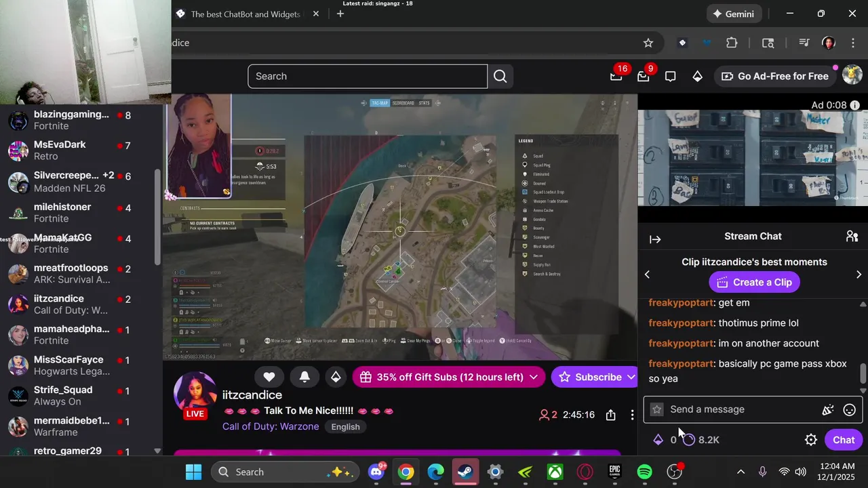Open Twitch whispers speech bubble icon
This screenshot has width=868, height=488.
click(x=670, y=76)
